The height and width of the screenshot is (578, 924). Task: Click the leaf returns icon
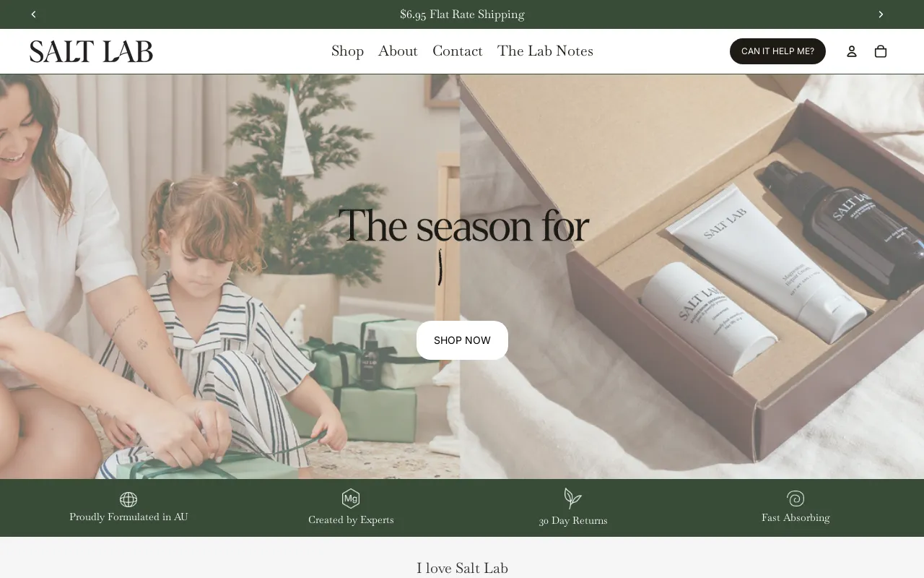[573, 499]
